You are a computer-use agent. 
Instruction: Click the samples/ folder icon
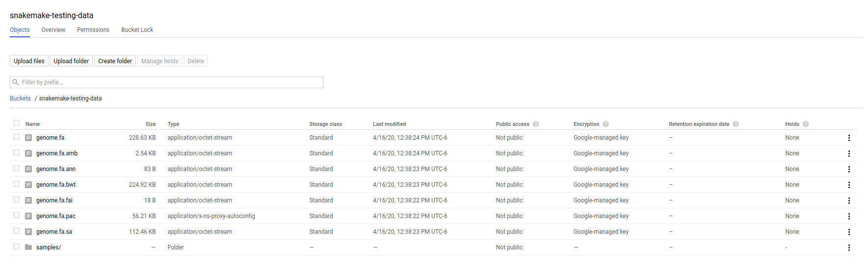point(28,247)
